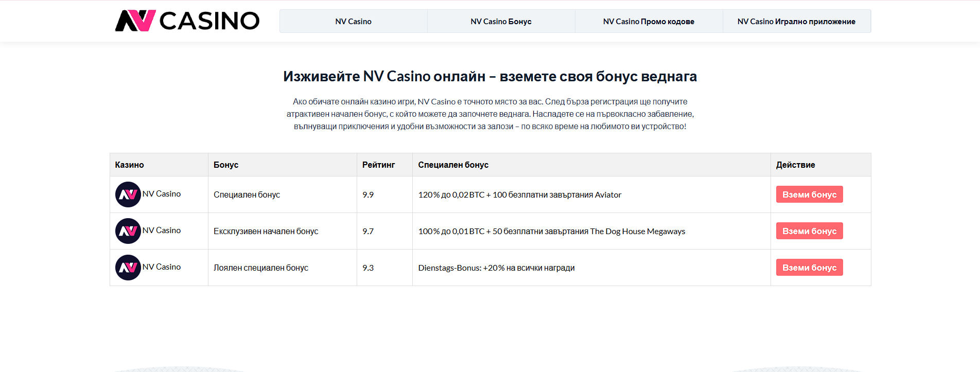Click the NV Casino logo in header
Viewport: 980px width, 372px height.
tap(187, 21)
